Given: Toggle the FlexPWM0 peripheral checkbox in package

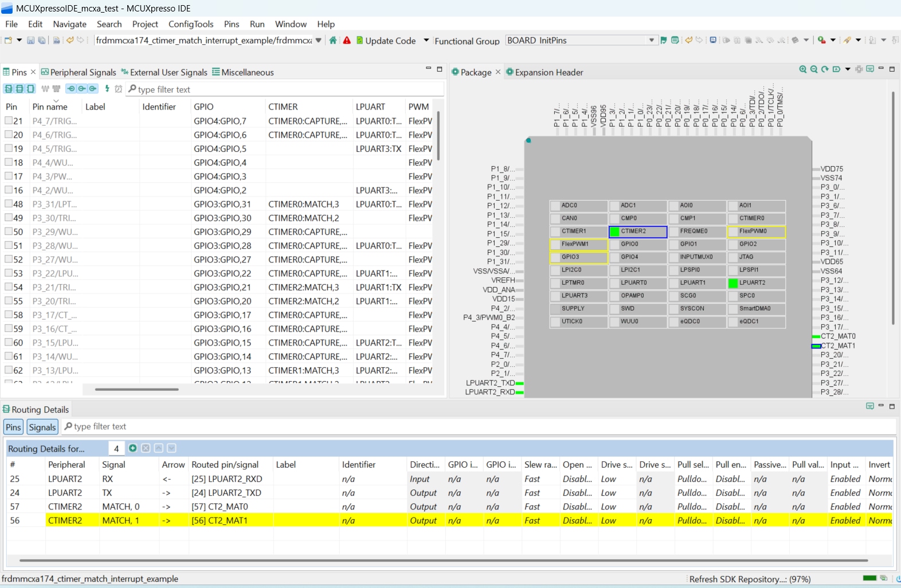Looking at the screenshot, I should (733, 232).
